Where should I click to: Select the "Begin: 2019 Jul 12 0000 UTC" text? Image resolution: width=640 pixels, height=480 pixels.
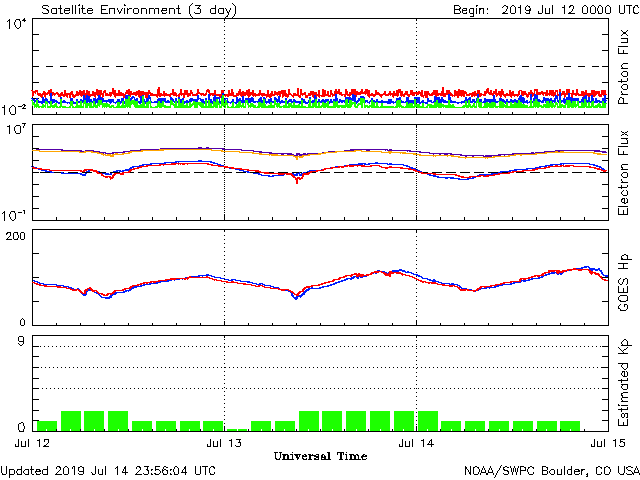pos(546,9)
